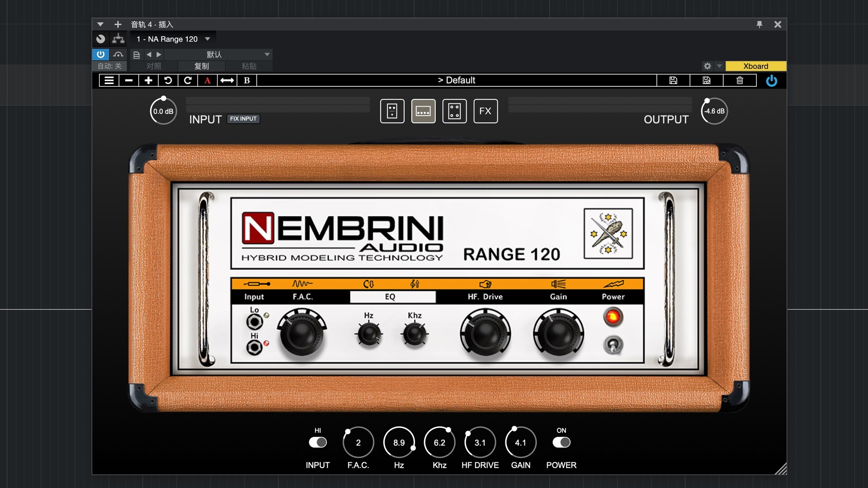Click the Gain knob on amp panel
The width and height of the screenshot is (868, 488).
click(558, 334)
